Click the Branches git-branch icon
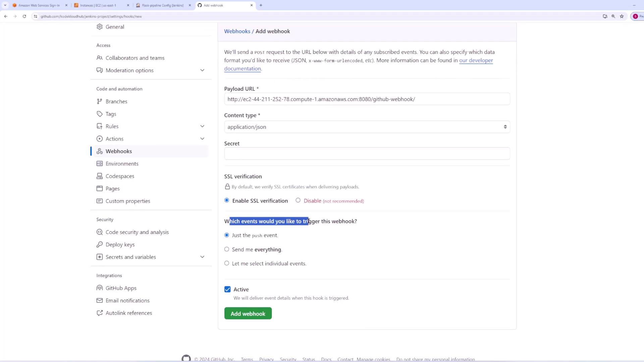The height and width of the screenshot is (362, 644). click(x=100, y=102)
